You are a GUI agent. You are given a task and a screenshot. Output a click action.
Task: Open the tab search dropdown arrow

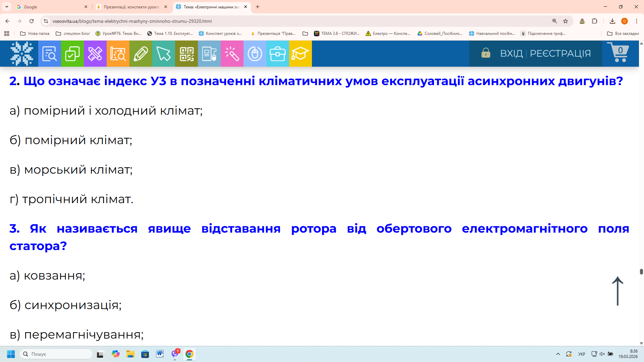point(7,7)
